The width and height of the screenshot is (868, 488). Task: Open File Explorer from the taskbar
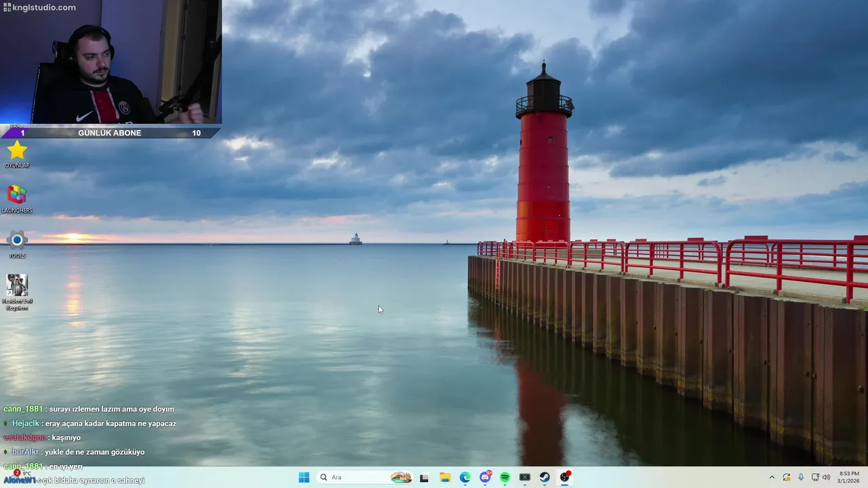(x=445, y=477)
